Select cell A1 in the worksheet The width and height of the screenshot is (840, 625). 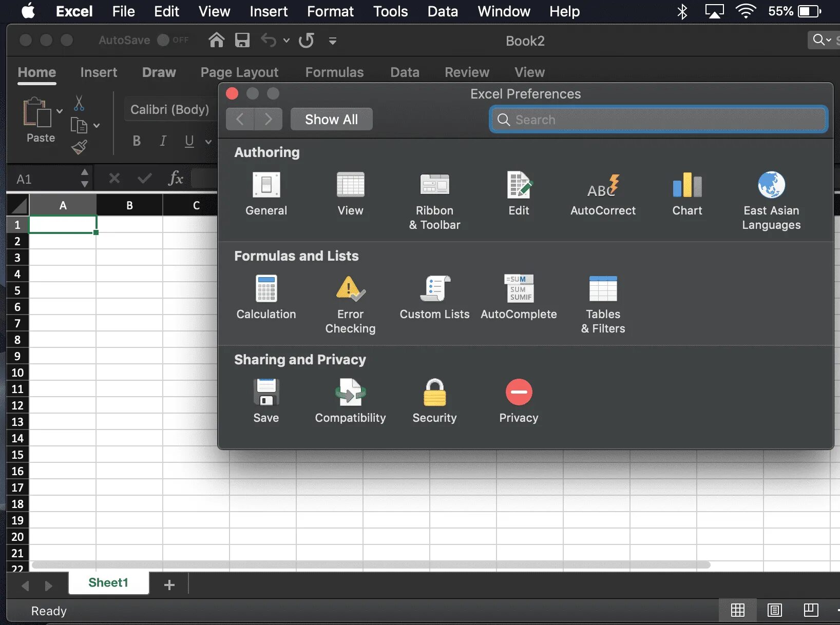(x=63, y=224)
